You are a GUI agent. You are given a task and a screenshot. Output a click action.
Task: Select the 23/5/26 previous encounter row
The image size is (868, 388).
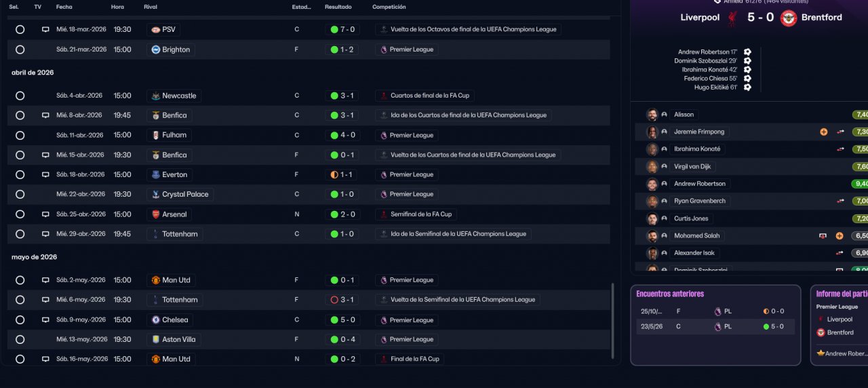[712, 326]
